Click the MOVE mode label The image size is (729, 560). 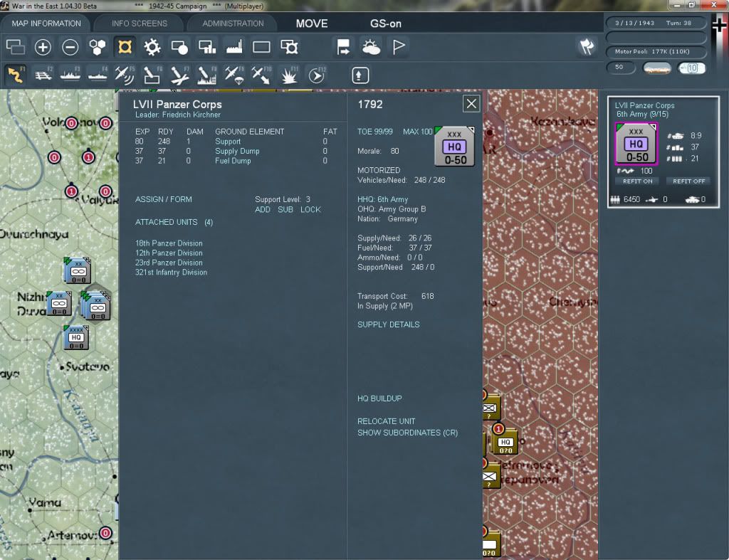[312, 23]
